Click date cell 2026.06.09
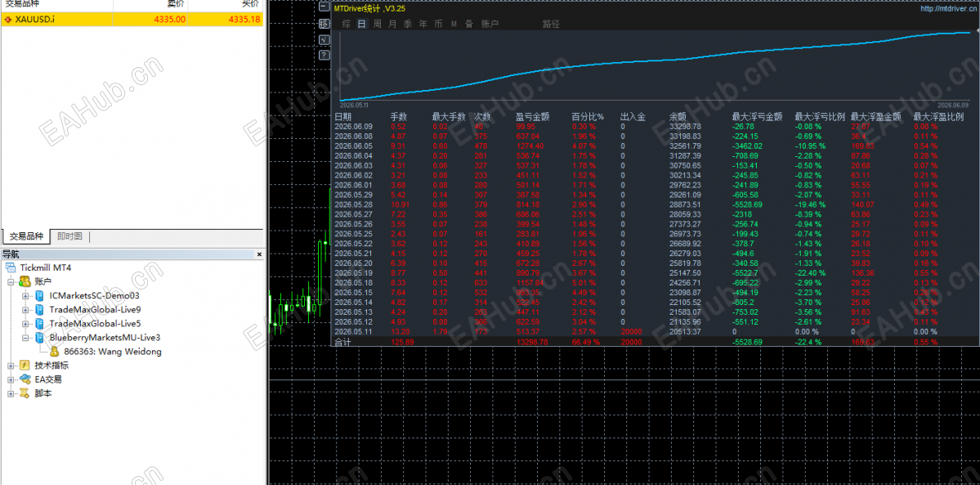 (x=353, y=127)
